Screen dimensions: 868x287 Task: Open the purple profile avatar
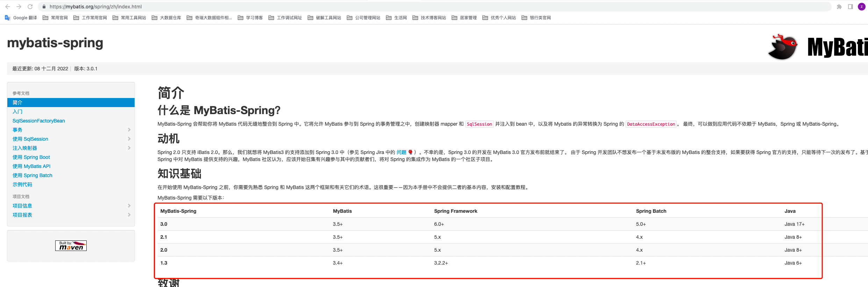click(x=861, y=7)
